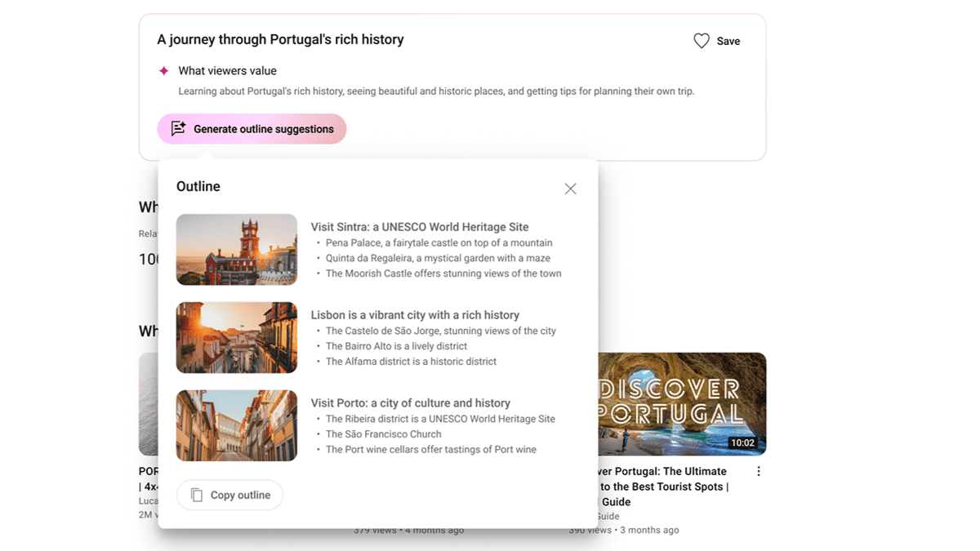
Task: Select the Ribeira district bullet point
Action: click(440, 419)
